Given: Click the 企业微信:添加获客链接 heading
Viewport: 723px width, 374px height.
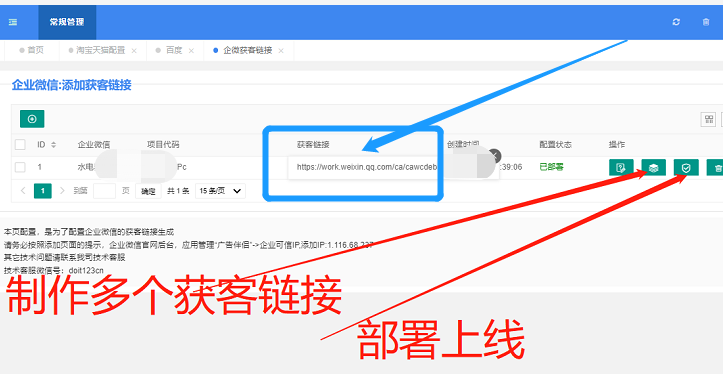Looking at the screenshot, I should [71, 85].
